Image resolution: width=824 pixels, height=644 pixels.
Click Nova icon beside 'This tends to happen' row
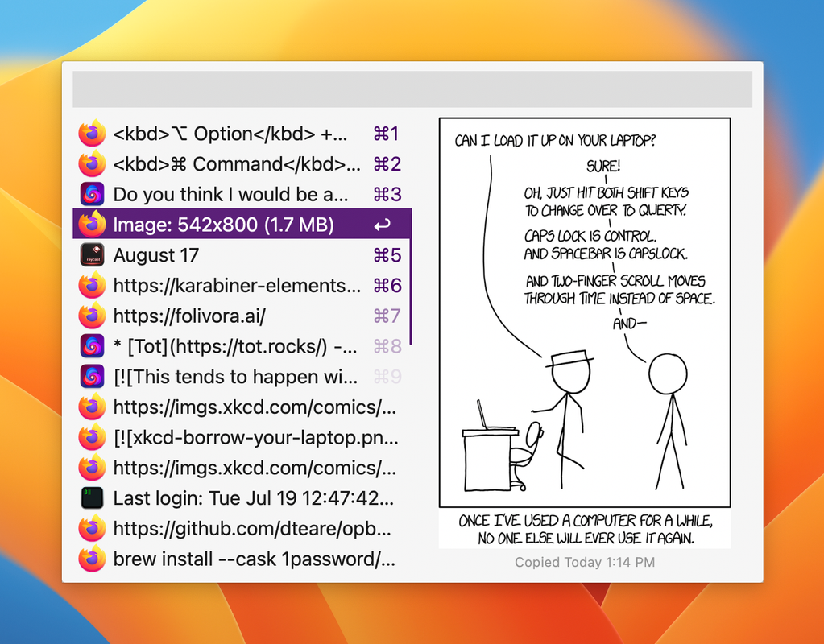(92, 377)
